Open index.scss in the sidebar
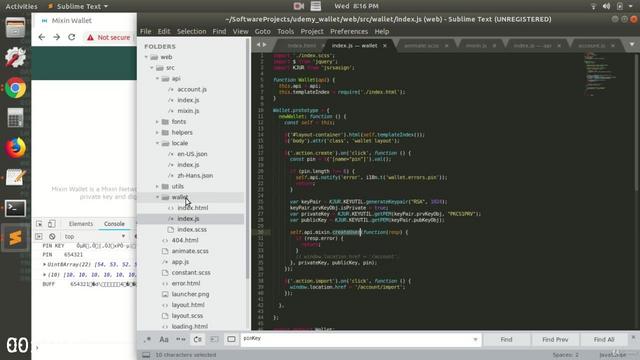640x360 pixels. 192,229
